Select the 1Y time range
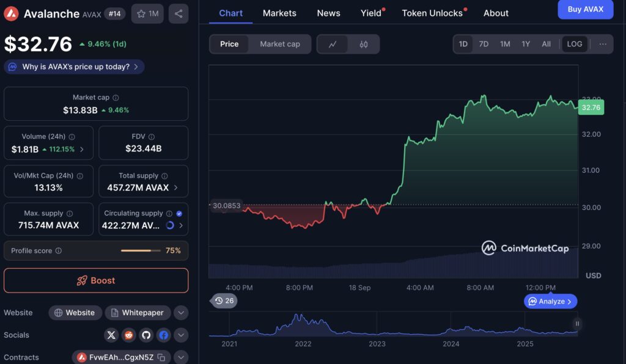Image resolution: width=626 pixels, height=364 pixels. pyautogui.click(x=526, y=44)
